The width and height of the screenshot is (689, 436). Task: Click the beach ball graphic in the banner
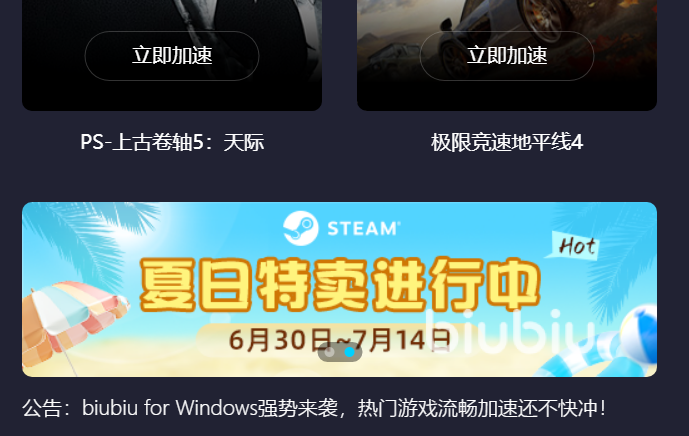[640, 329]
